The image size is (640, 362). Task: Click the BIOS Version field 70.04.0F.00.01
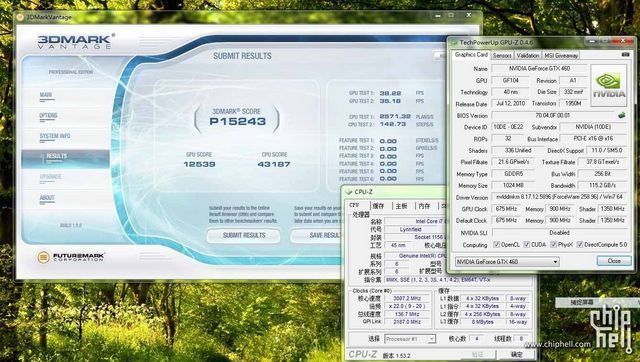coord(553,115)
